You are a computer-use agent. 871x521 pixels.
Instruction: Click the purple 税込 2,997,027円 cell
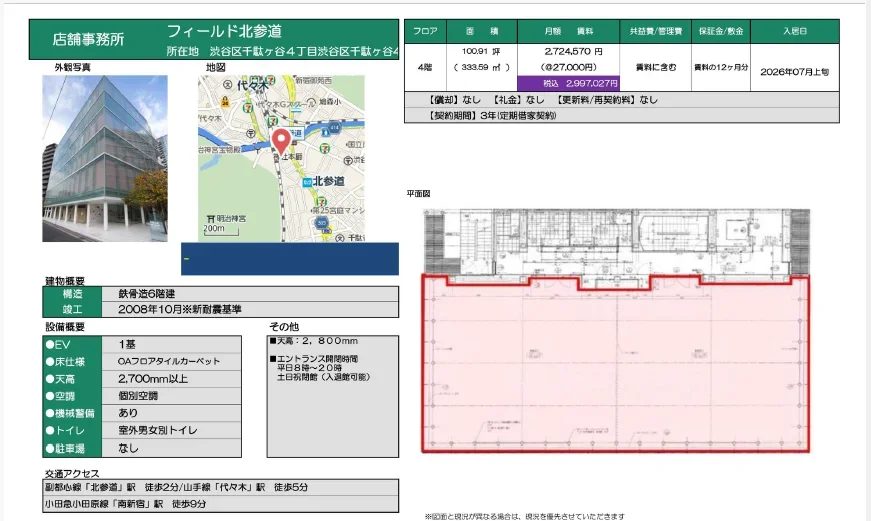coord(568,83)
